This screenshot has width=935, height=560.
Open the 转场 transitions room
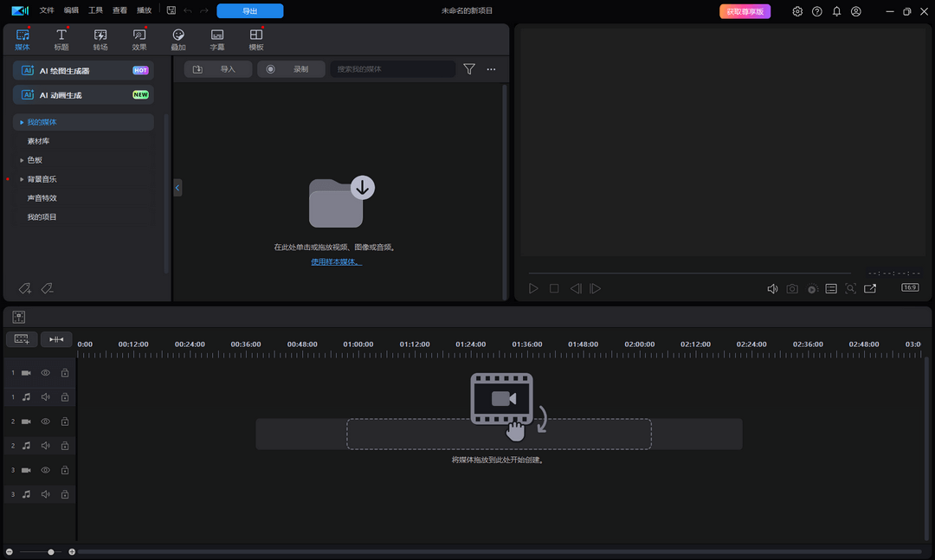pos(100,39)
